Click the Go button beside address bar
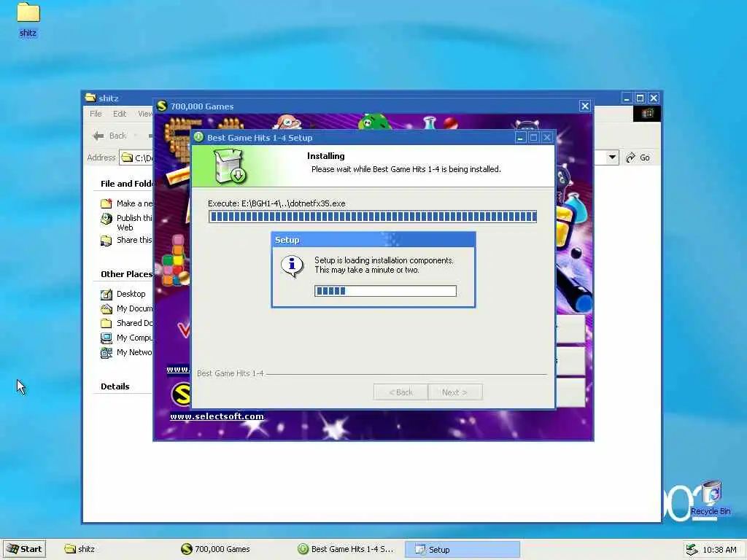The image size is (747, 560). [x=638, y=157]
